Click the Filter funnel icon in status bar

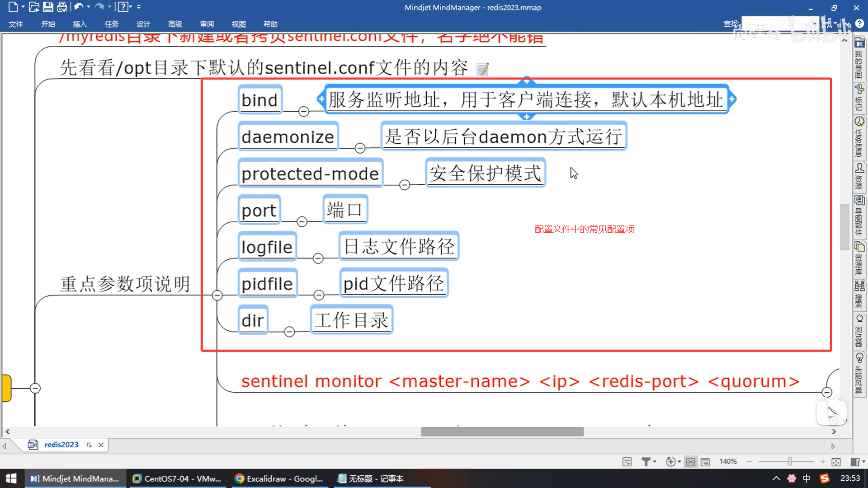click(646, 462)
